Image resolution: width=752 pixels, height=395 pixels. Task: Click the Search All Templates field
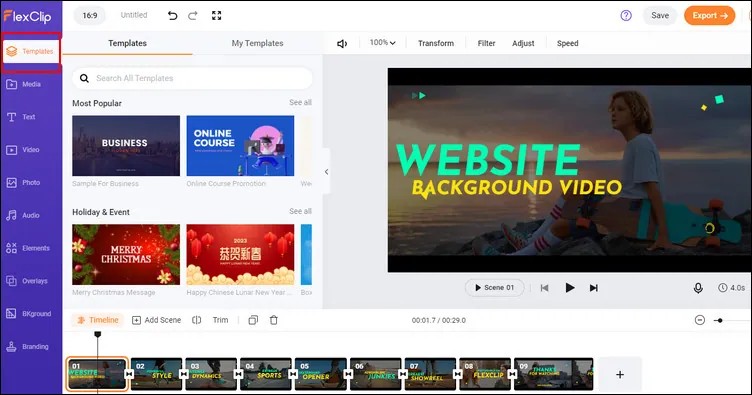pyautogui.click(x=193, y=78)
